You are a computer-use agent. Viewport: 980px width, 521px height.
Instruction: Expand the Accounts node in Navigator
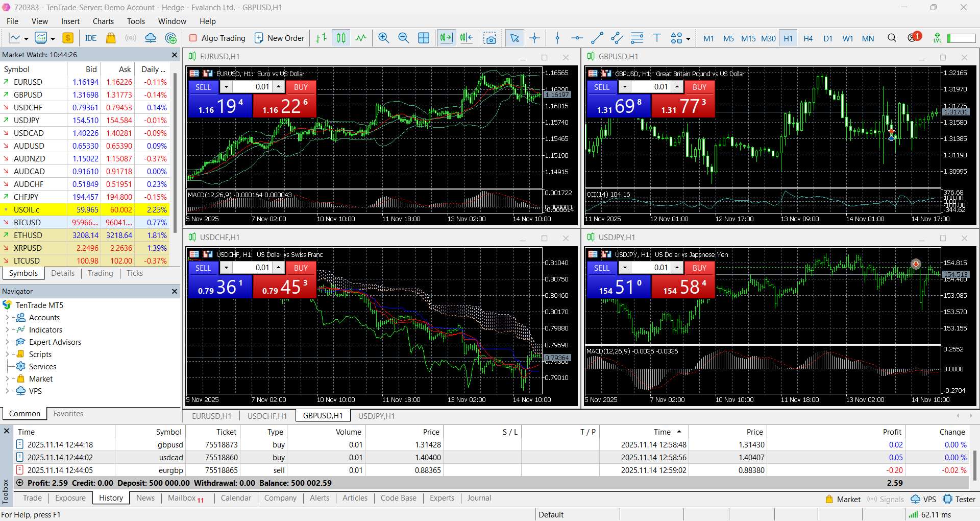pos(7,318)
